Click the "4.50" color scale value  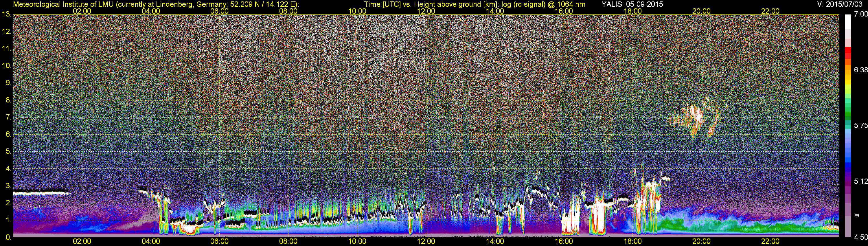(x=860, y=237)
